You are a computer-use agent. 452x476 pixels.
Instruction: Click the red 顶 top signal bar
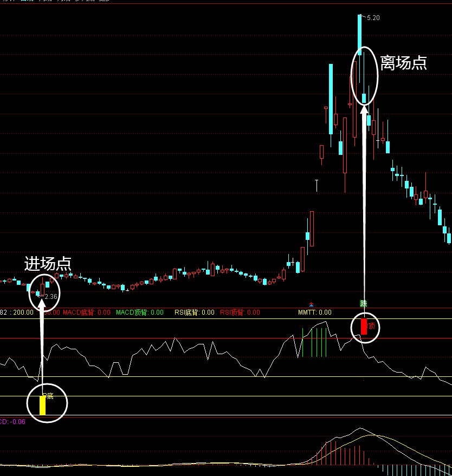[364, 327]
